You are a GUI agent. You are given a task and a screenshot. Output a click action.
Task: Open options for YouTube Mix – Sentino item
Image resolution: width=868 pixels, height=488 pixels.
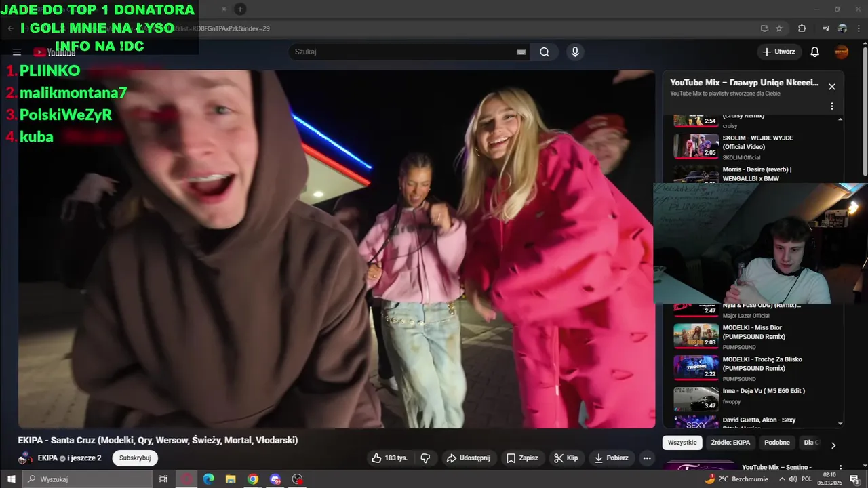pyautogui.click(x=840, y=468)
